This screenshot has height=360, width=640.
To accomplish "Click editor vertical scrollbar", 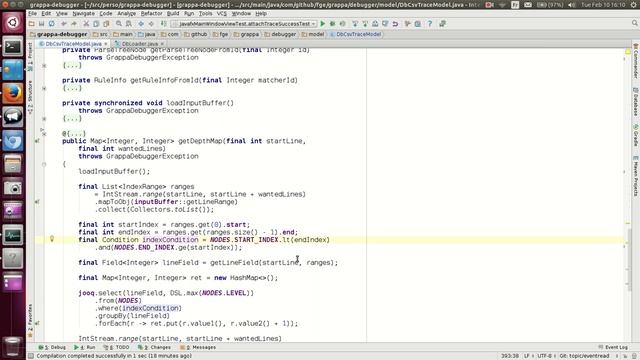I will 629,260.
